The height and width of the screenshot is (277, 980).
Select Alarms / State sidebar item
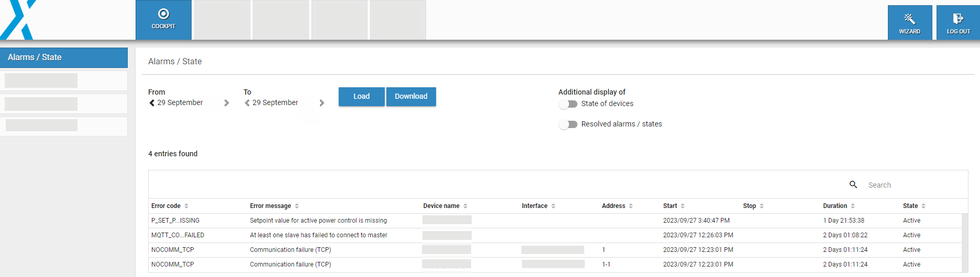coord(64,57)
